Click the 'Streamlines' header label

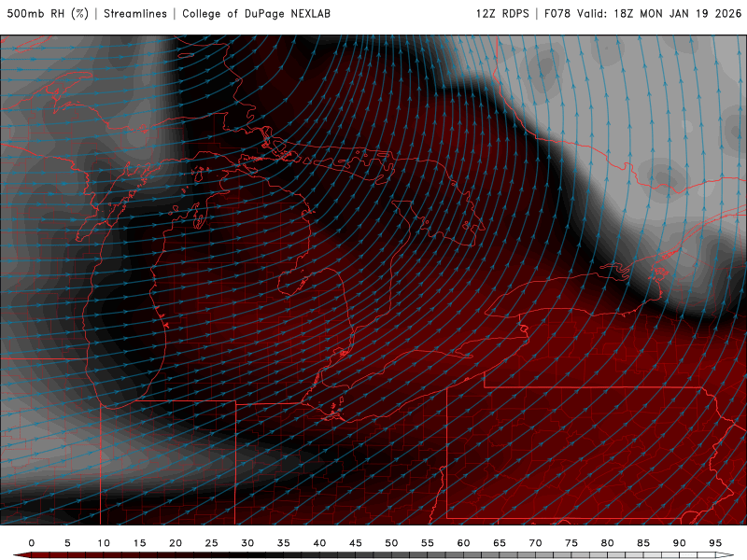point(135,14)
